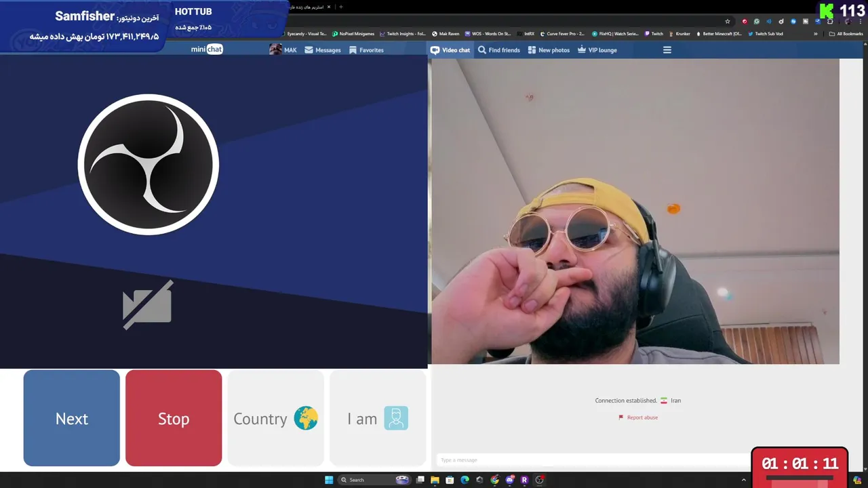Click the Report abuse flag icon
The height and width of the screenshot is (488, 868).
coord(620,418)
